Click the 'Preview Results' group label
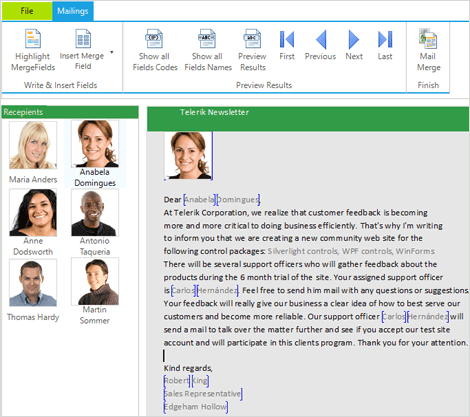470x417 pixels. click(x=264, y=85)
